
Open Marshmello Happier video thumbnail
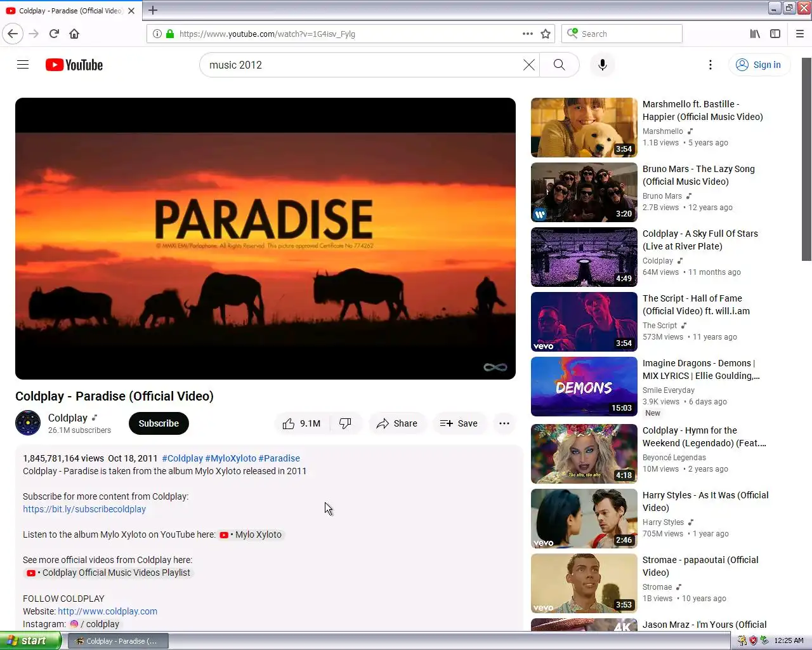(x=584, y=128)
